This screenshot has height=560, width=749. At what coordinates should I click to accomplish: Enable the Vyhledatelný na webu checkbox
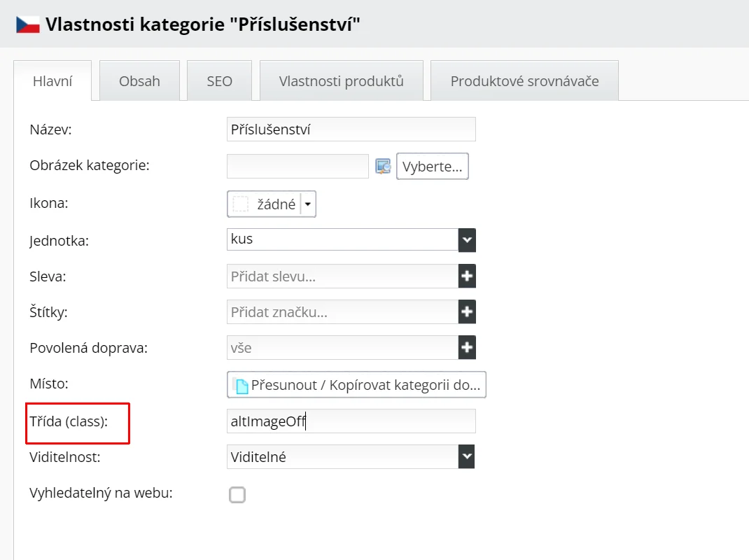[x=237, y=495]
